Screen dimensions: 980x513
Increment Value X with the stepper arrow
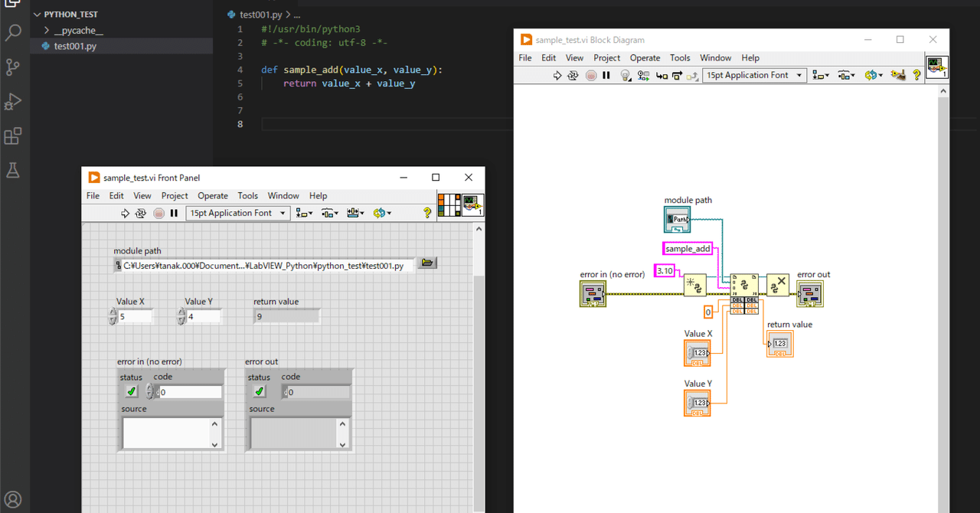(113, 312)
